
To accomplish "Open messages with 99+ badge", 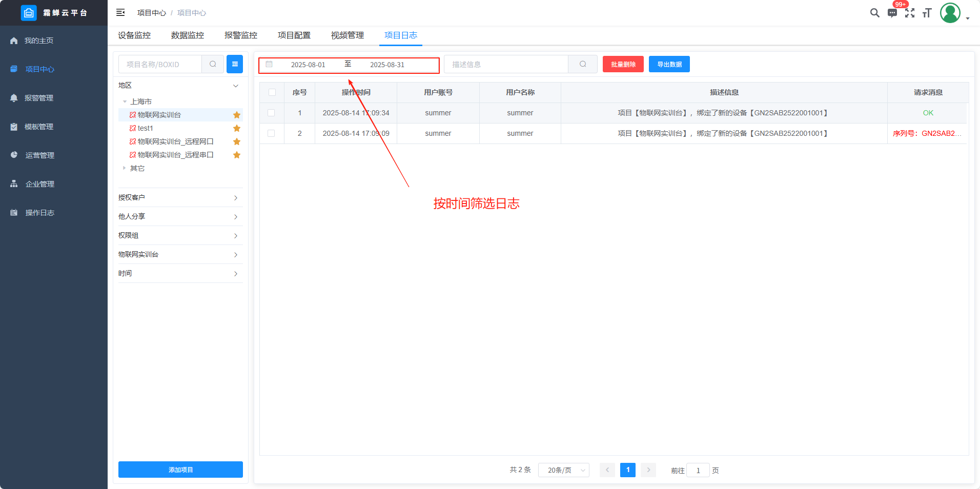I will pyautogui.click(x=892, y=13).
